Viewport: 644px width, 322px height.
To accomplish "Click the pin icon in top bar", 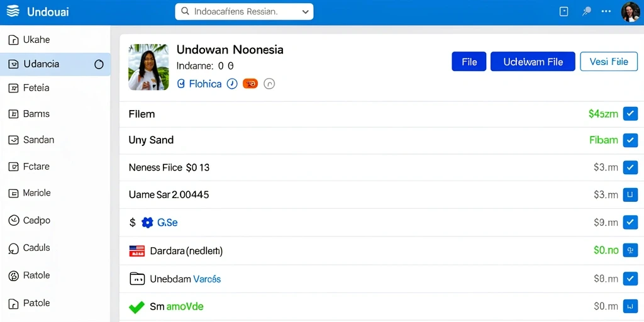I will click(x=587, y=11).
